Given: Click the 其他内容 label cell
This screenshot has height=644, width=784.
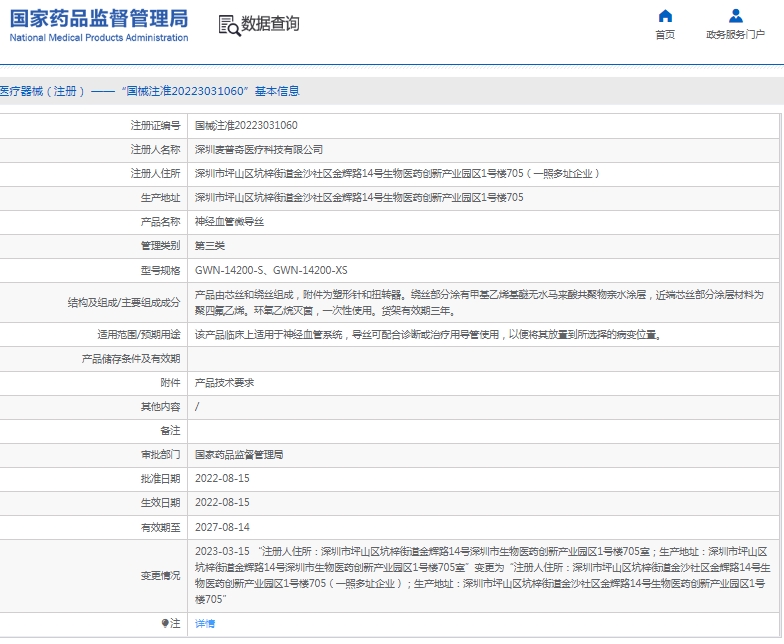Looking at the screenshot, I should point(160,406).
